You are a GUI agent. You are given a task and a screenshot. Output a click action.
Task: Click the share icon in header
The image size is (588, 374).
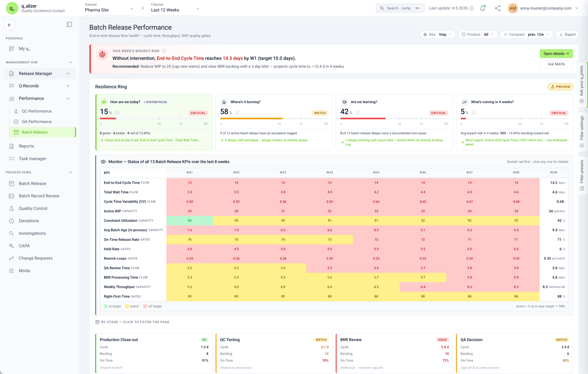[497, 8]
